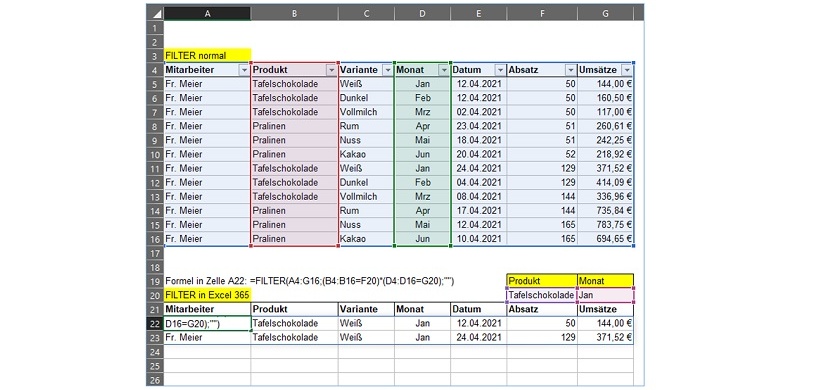Select cell with value 144,00 € in row 5
The image size is (820, 390).
pos(606,84)
